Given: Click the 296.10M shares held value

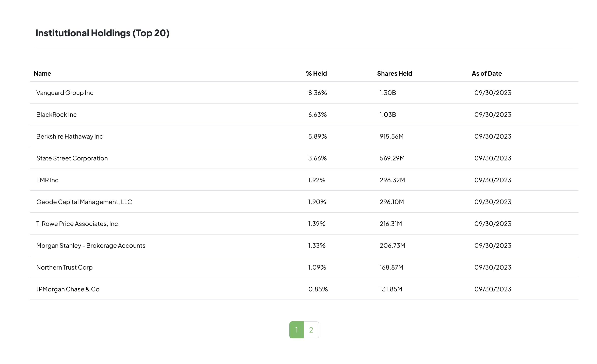Looking at the screenshot, I should (392, 202).
